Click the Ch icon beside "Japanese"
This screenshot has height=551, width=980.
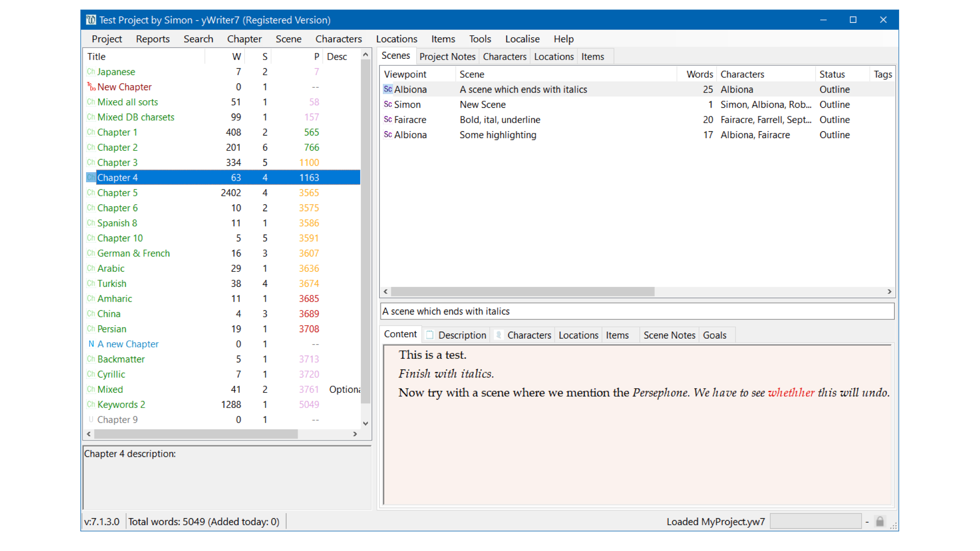click(90, 72)
